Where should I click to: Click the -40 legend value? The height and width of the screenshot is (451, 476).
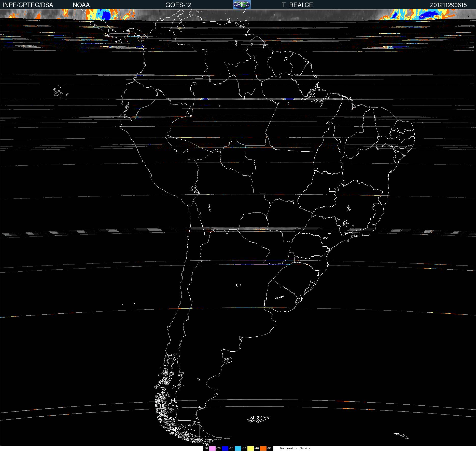257,448
